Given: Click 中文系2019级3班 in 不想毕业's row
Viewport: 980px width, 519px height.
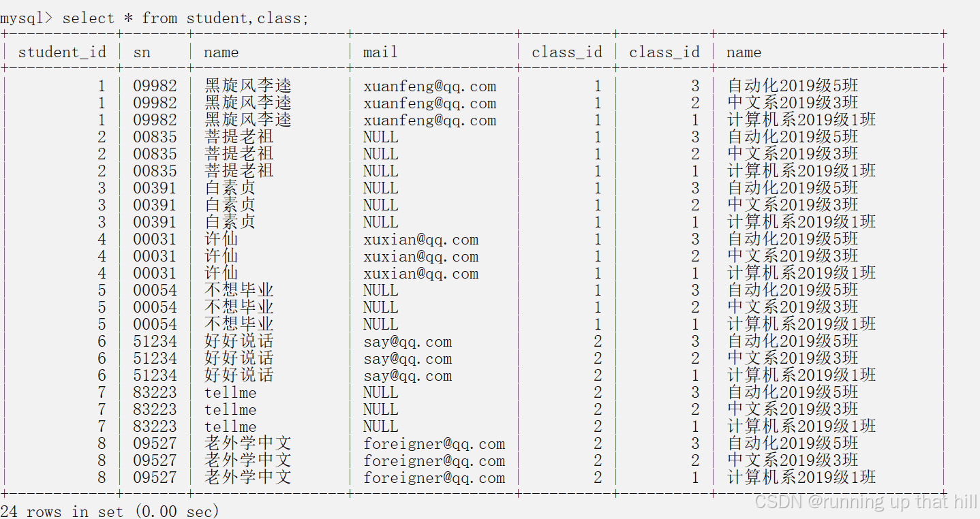Looking at the screenshot, I should (793, 307).
